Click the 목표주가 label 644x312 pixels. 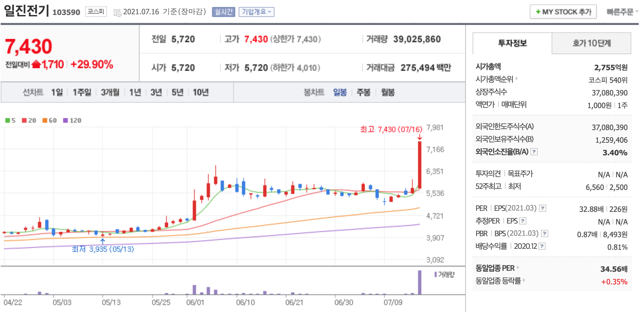(520, 174)
